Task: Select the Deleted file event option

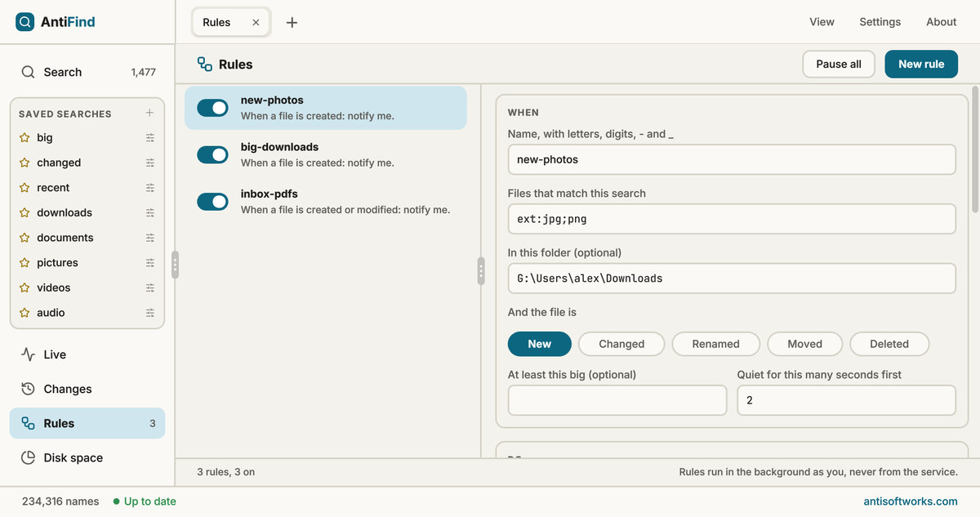Action: pyautogui.click(x=889, y=344)
